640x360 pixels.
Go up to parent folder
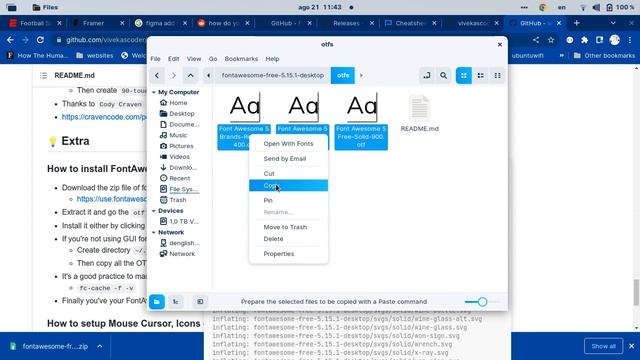tap(191, 76)
